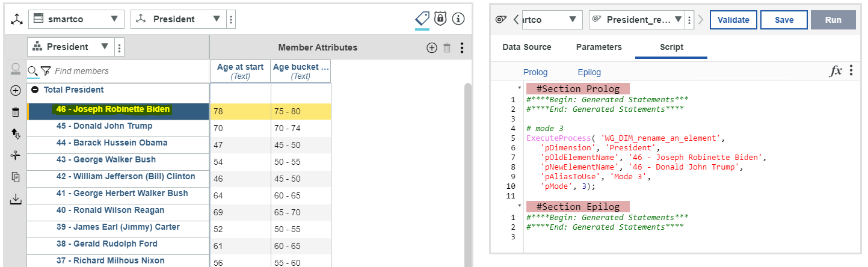Click the Age bucket cell showing 75 - 80
Image resolution: width=868 pixels, height=267 pixels.
301,111
